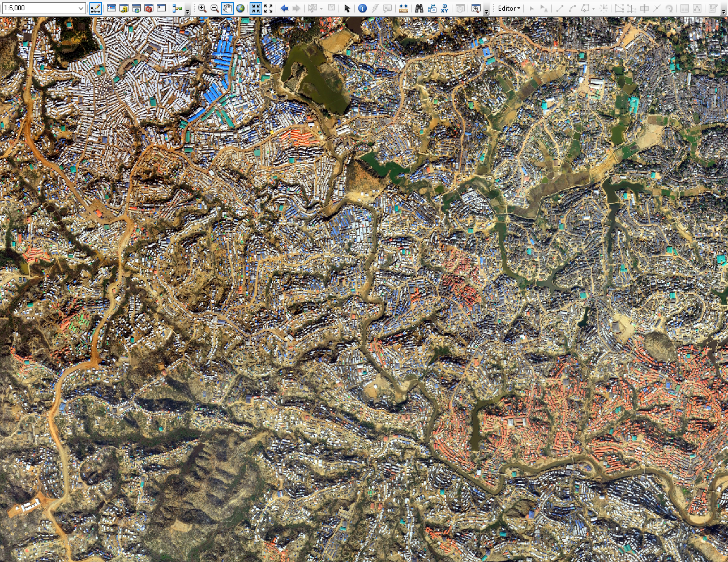This screenshot has width=728, height=562.
Task: Go back to previous extent
Action: coord(284,8)
